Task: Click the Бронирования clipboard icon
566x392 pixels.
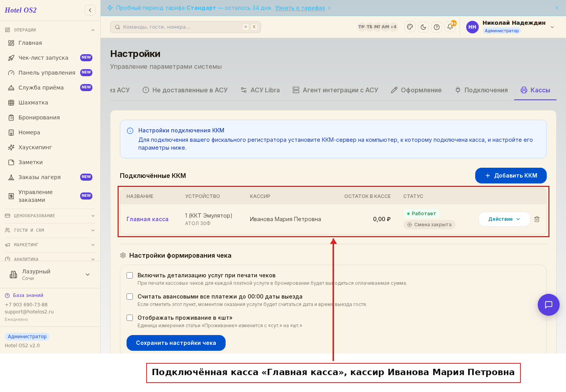Action: 11,117
